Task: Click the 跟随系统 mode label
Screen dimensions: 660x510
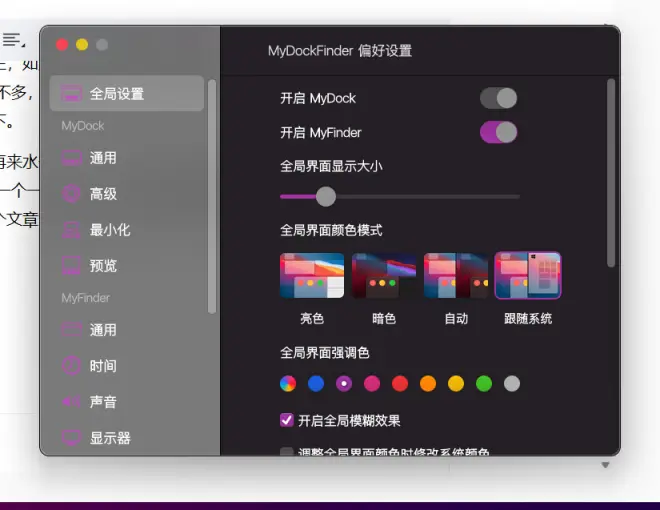Action: pos(528,319)
